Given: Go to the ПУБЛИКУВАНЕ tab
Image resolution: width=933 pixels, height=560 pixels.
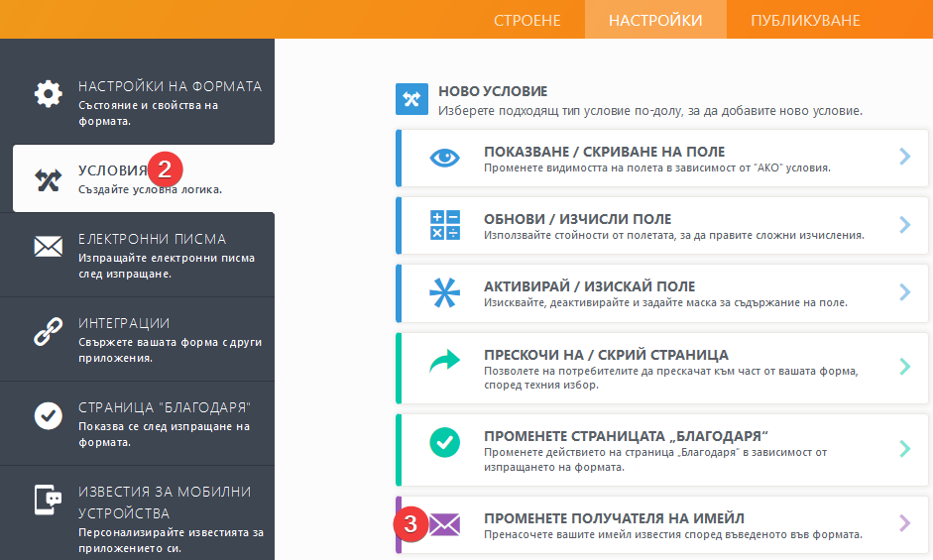Looking at the screenshot, I should (x=805, y=20).
